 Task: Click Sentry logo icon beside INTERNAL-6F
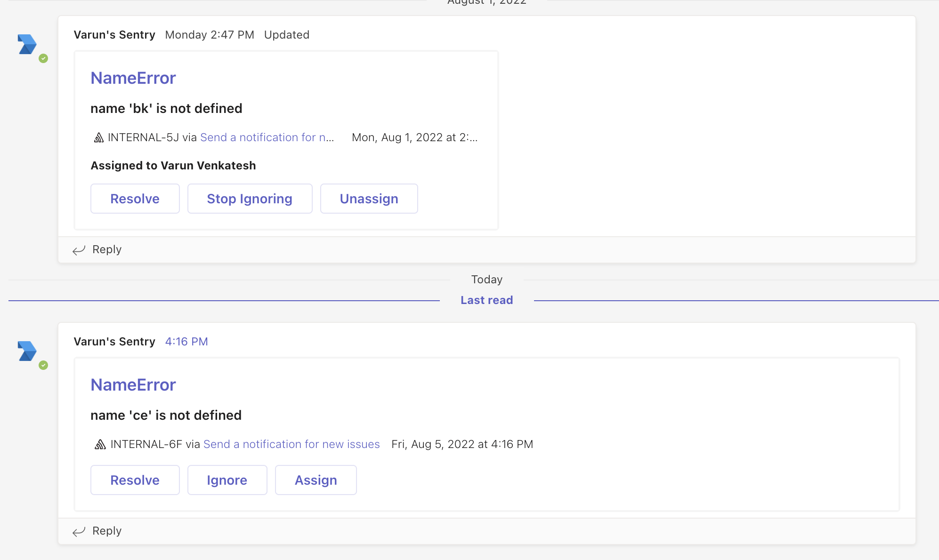100,444
